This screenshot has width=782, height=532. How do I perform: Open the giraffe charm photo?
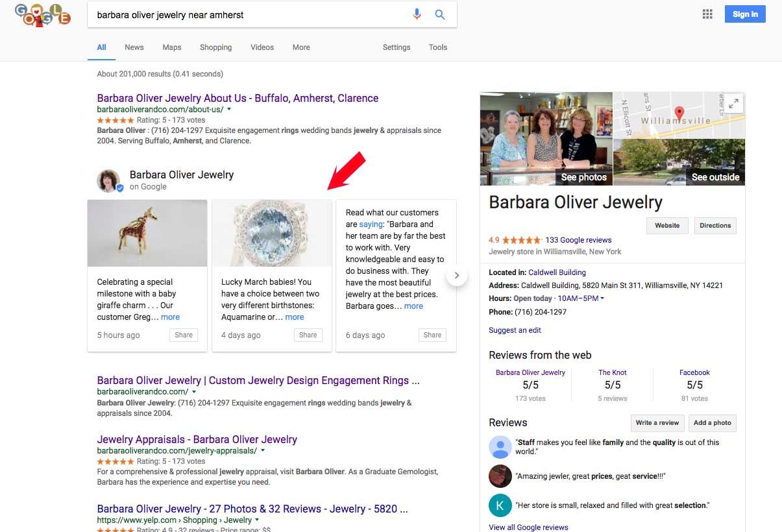pyautogui.click(x=147, y=233)
